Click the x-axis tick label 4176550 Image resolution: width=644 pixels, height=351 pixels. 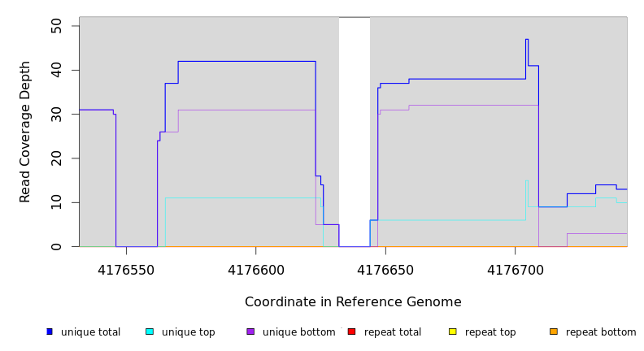tap(126, 269)
